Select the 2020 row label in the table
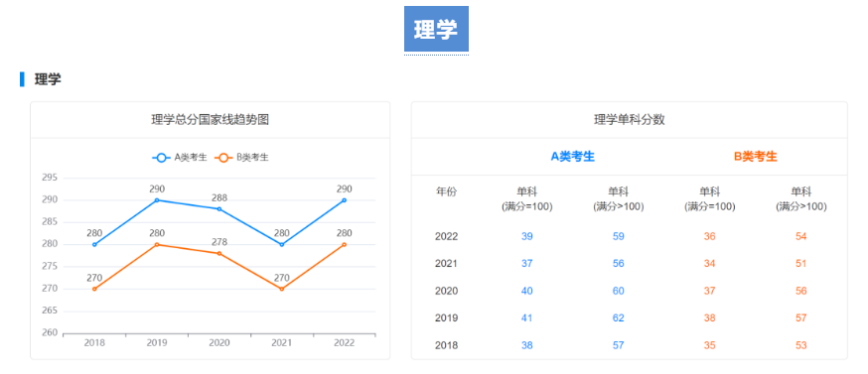Screen dimensions: 868x374 [x=446, y=291]
